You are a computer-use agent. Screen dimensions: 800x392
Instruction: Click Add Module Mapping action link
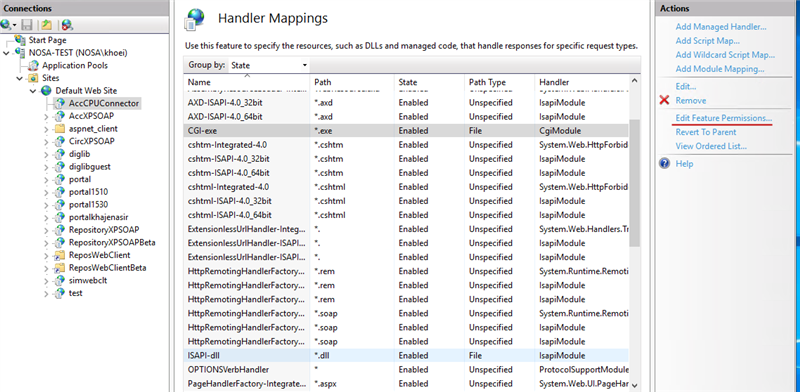[x=719, y=69]
